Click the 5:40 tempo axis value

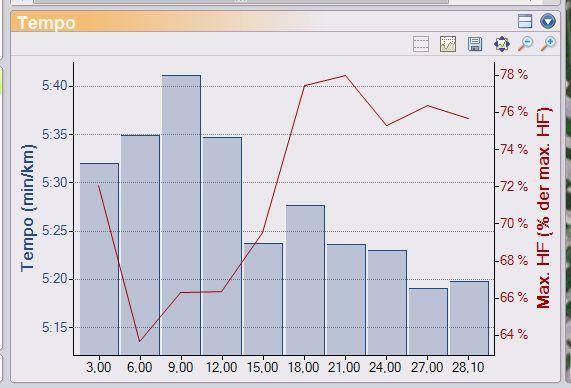pos(55,86)
